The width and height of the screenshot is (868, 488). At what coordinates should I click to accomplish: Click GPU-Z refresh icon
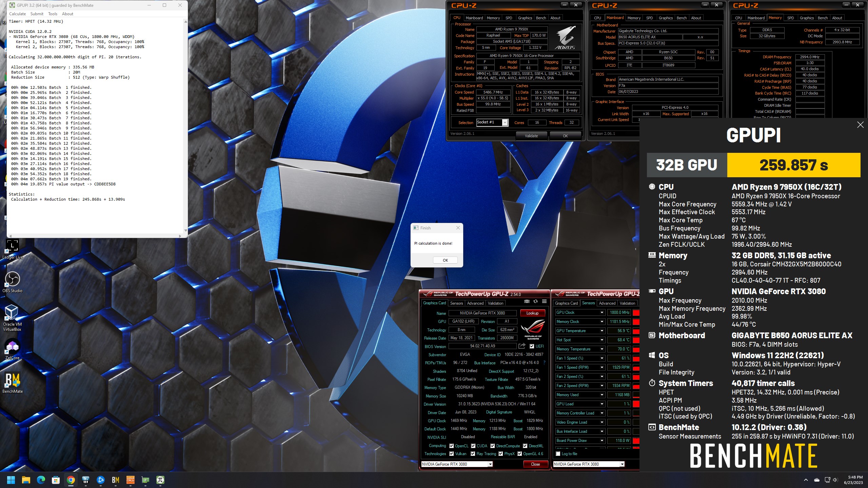click(535, 301)
